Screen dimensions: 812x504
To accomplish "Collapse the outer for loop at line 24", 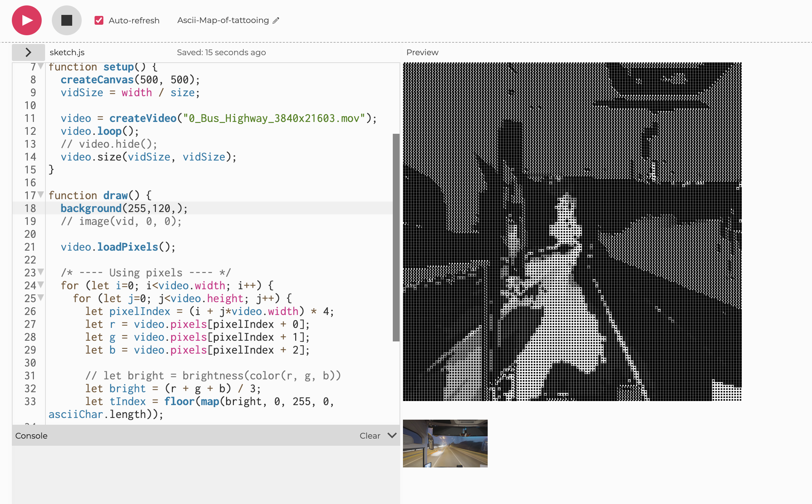I will 41,285.
